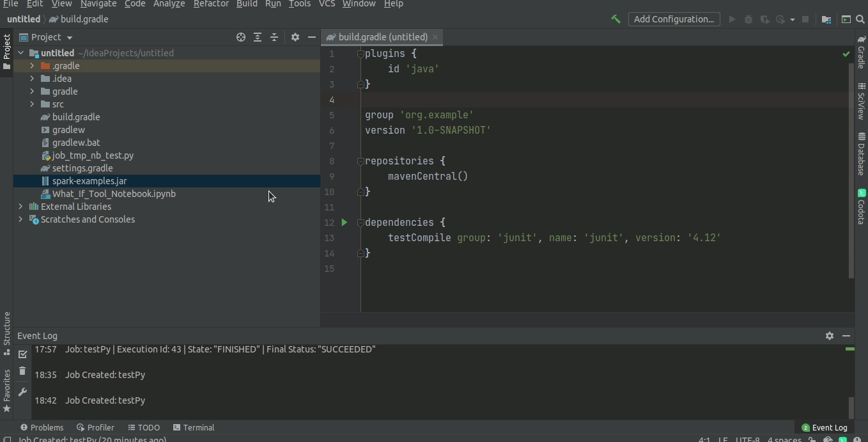Toggle the Structure tool window sidebar
Viewport: 868px width, 442px height.
coord(6,333)
